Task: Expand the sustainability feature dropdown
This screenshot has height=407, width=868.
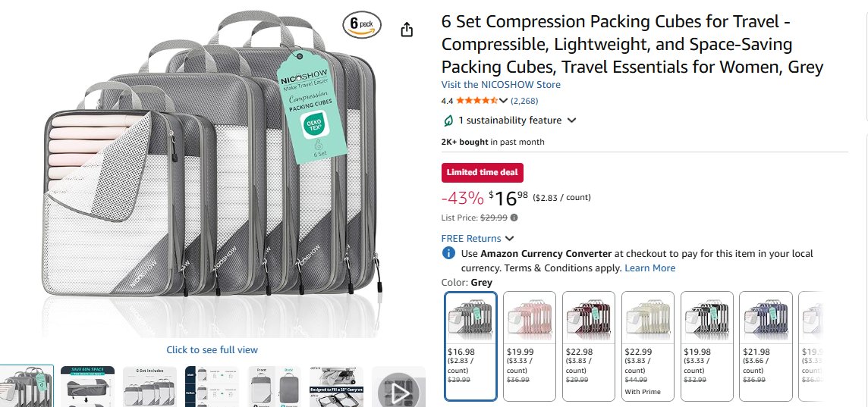Action: point(571,121)
